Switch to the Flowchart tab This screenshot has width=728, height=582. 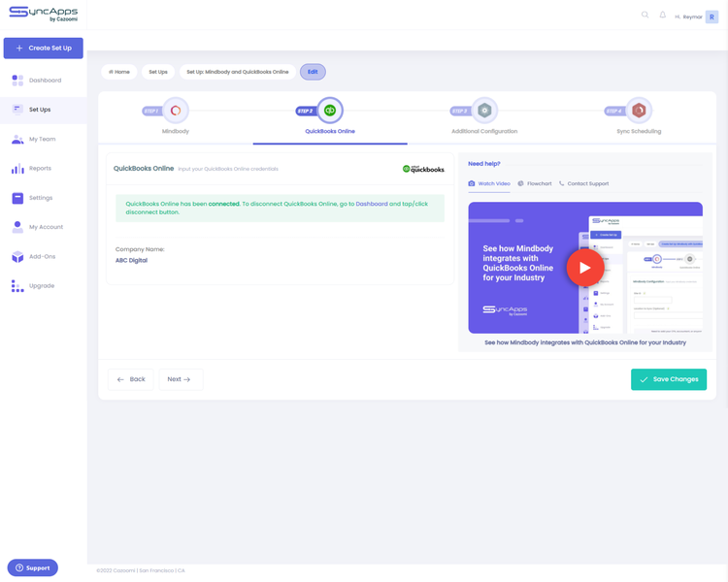(535, 183)
